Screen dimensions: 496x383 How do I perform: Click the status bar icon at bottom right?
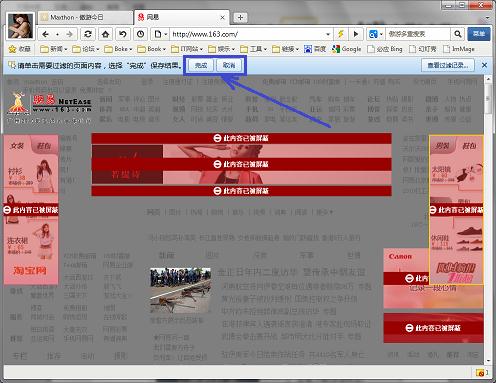[481, 373]
